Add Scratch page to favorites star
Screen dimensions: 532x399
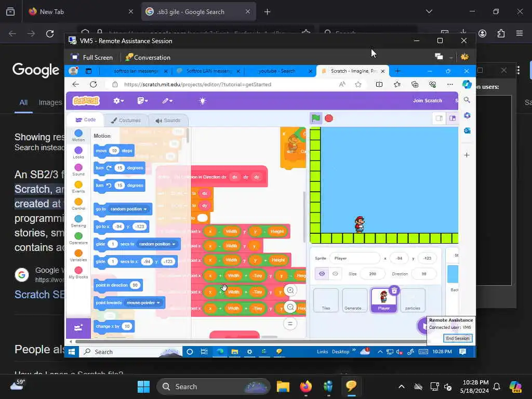click(358, 85)
